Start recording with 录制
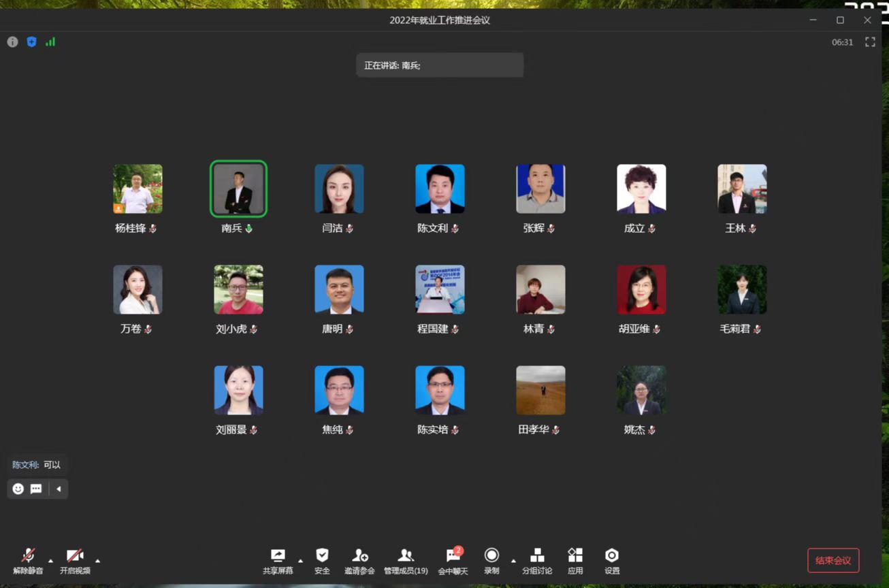889x588 pixels. [491, 561]
